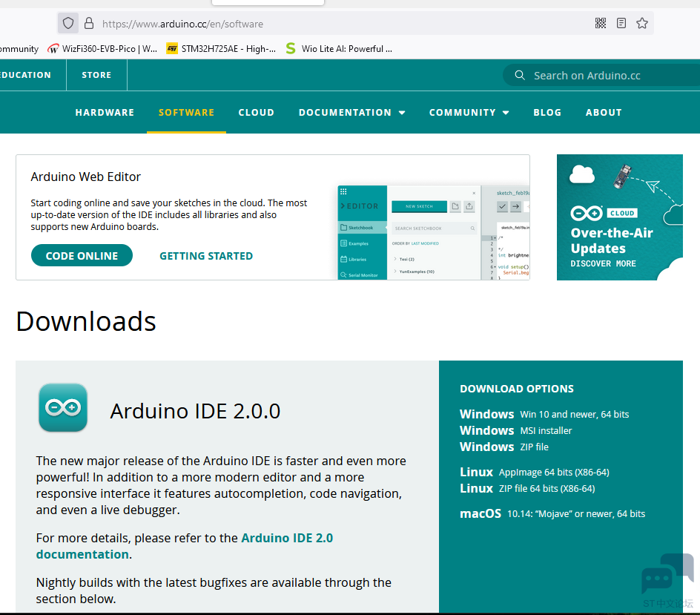Open the QR code generator icon
This screenshot has width=700, height=615.
click(x=601, y=23)
